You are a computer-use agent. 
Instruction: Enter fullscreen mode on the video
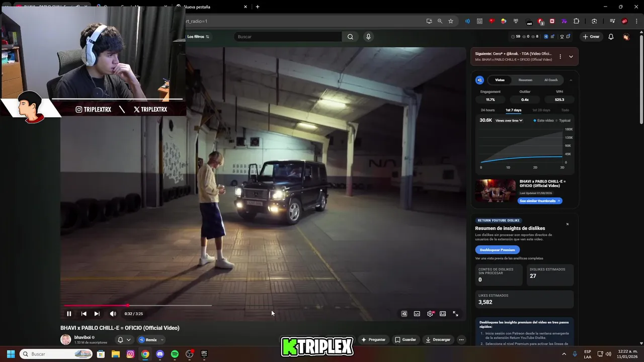(455, 314)
